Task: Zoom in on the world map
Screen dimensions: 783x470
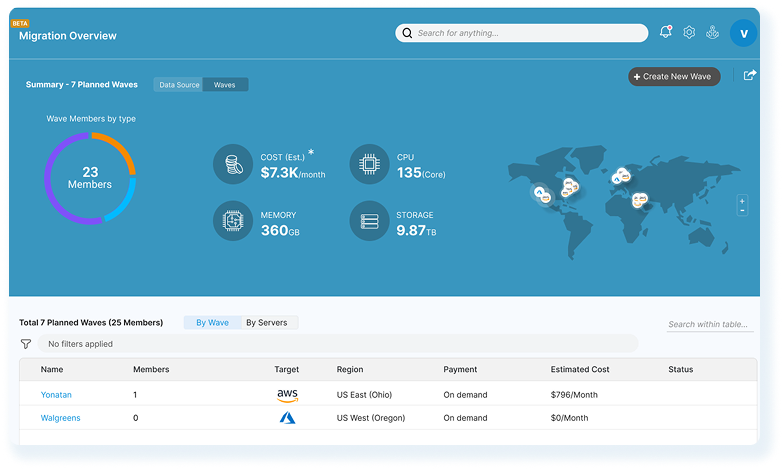Action: tap(743, 201)
